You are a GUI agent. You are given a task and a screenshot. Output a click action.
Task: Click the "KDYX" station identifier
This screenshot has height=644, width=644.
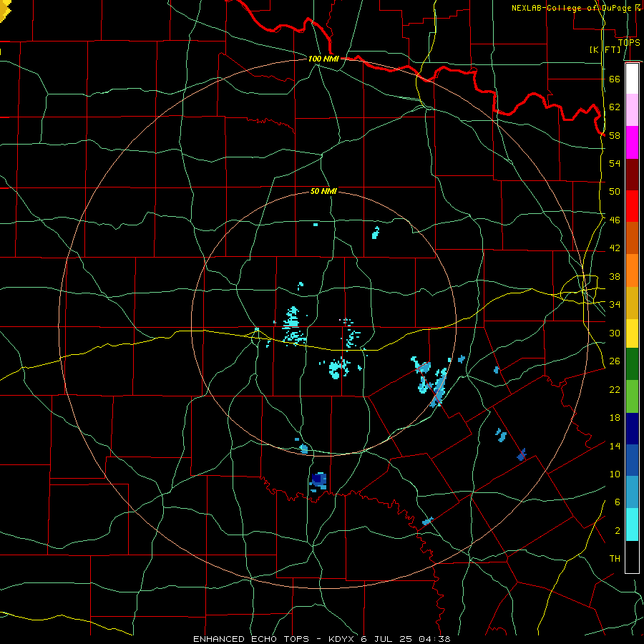(x=343, y=639)
